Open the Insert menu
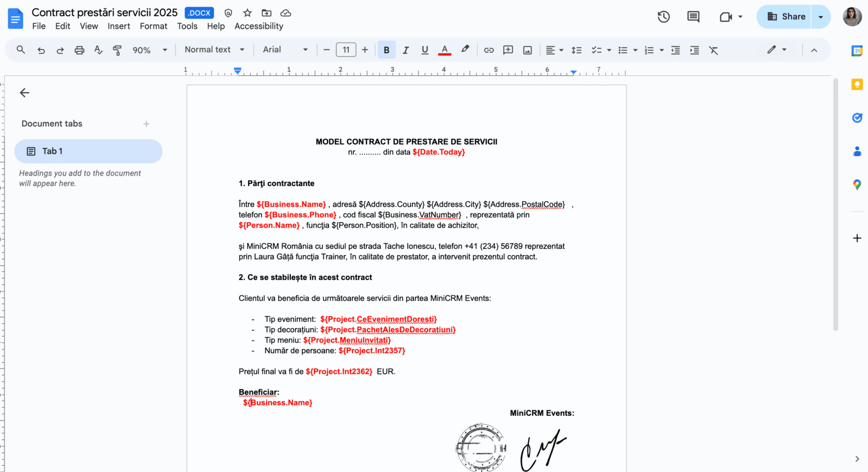The width and height of the screenshot is (868, 472). pos(118,26)
